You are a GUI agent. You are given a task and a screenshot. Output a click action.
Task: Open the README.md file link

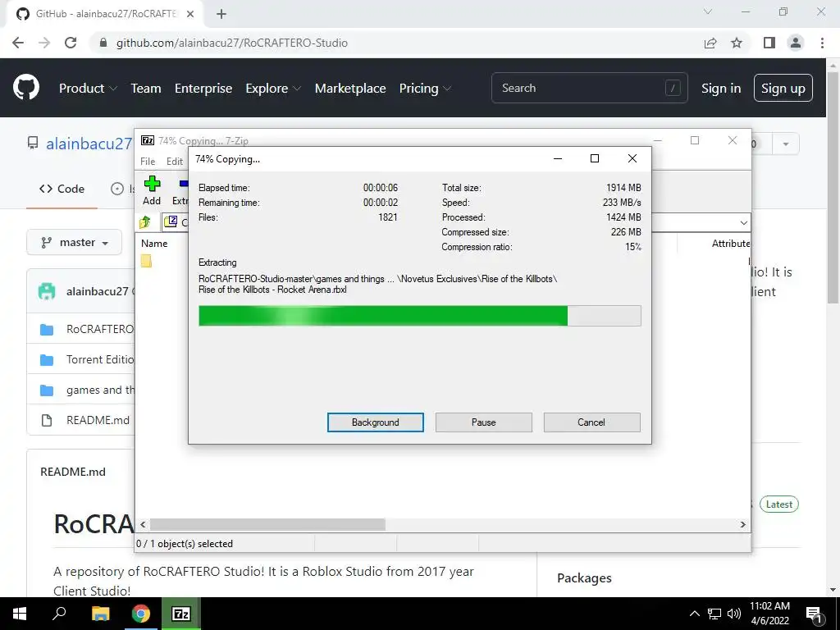98,421
